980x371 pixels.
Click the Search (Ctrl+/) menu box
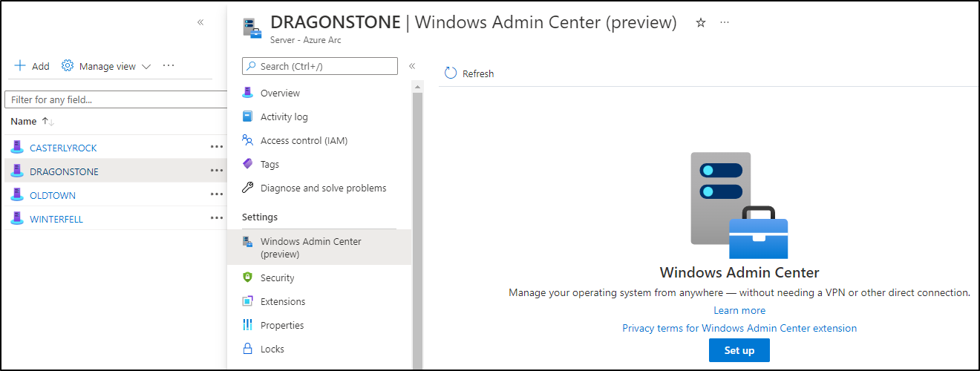320,66
